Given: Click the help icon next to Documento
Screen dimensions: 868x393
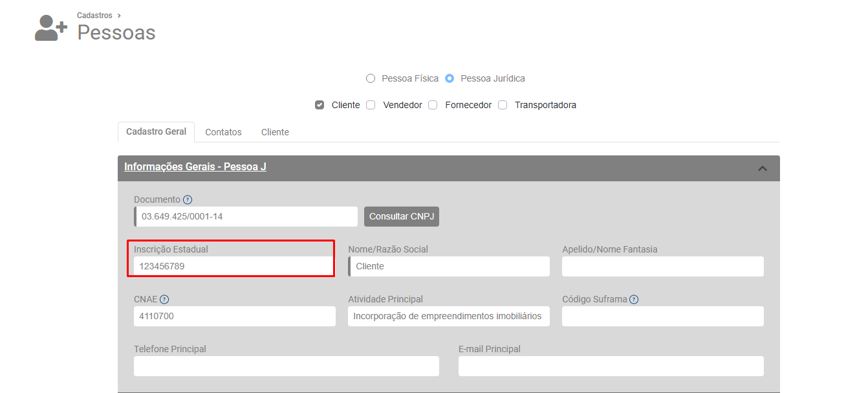Looking at the screenshot, I should click(x=188, y=200).
